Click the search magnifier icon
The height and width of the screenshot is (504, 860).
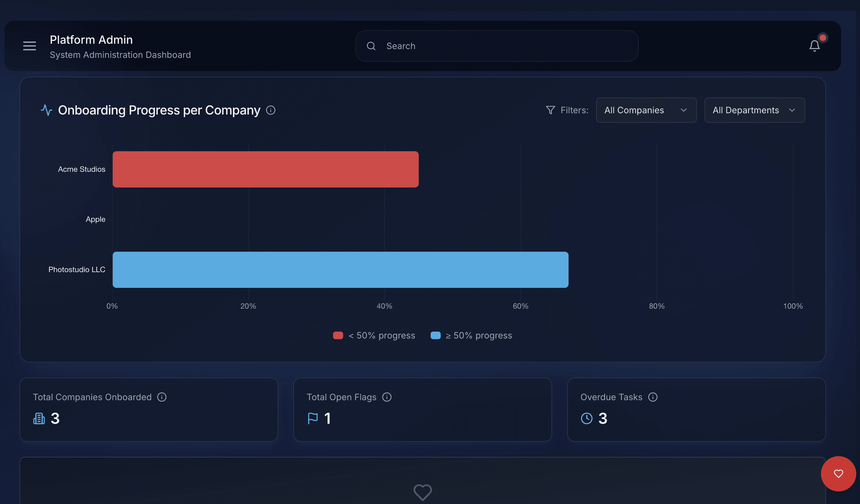point(371,46)
